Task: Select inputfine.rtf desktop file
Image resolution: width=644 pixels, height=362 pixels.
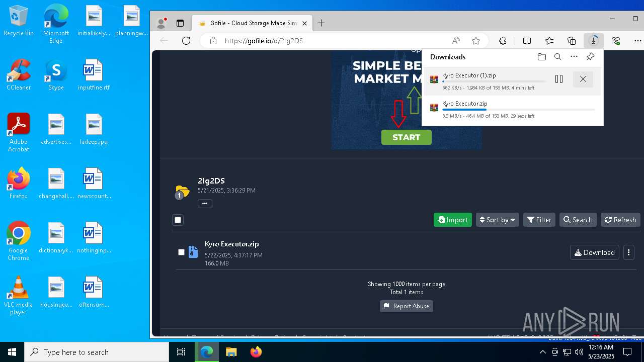Action: pos(94,75)
